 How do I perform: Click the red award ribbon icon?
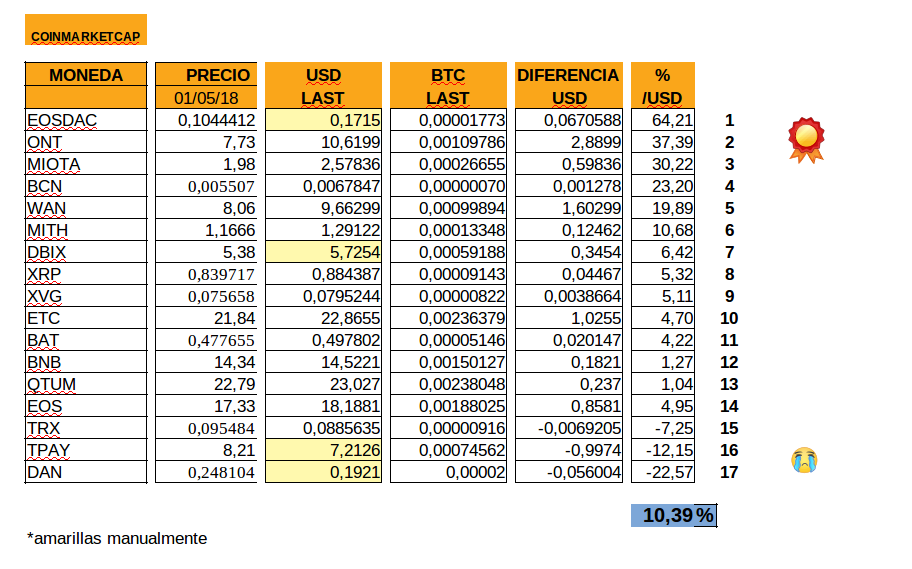(806, 139)
